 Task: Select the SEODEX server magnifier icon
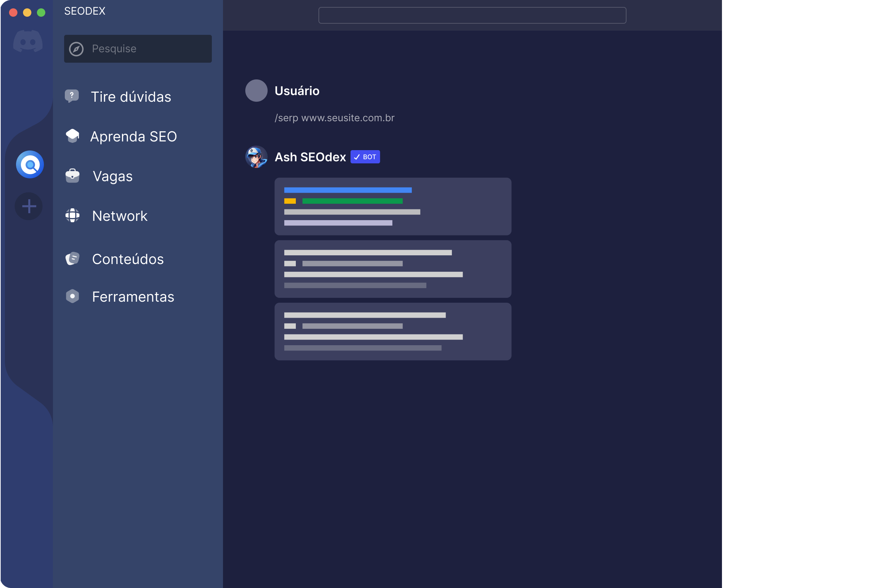pos(30,165)
